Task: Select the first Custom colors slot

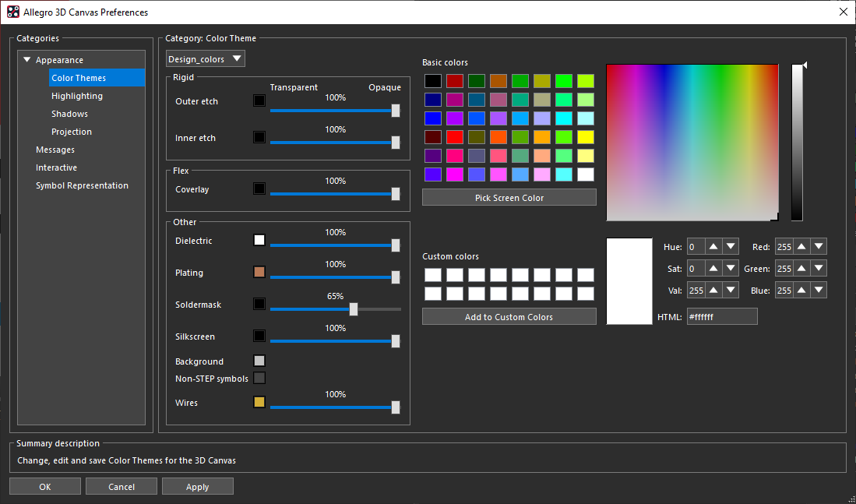Action: click(x=433, y=275)
